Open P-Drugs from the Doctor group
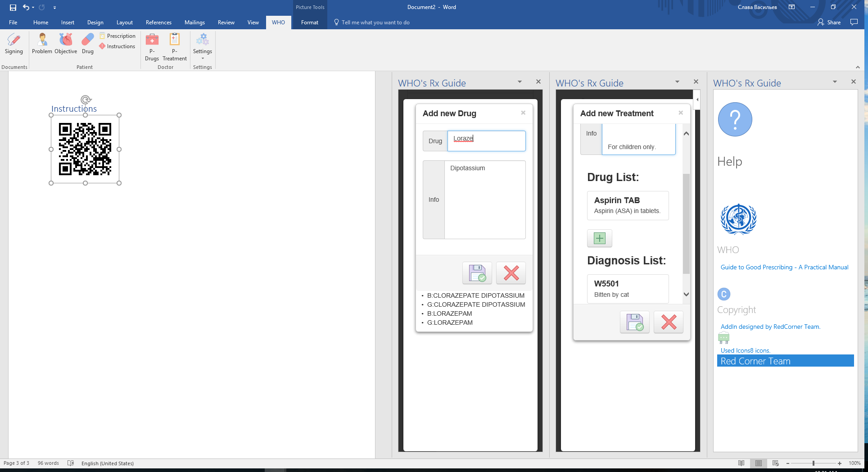This screenshot has height=472, width=868. click(x=152, y=47)
